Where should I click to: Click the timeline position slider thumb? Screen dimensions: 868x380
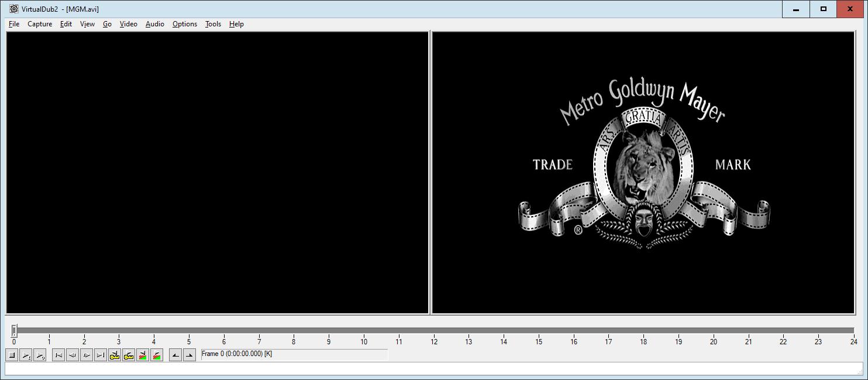(14, 331)
